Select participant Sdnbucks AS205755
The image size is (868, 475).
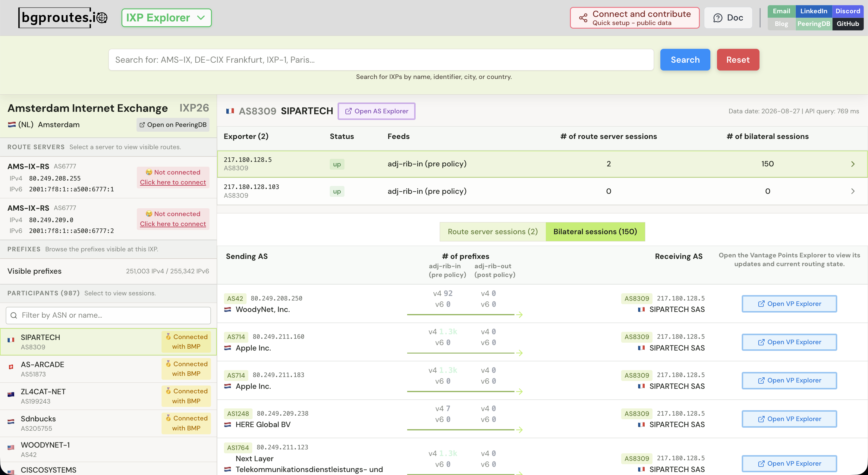pos(108,423)
